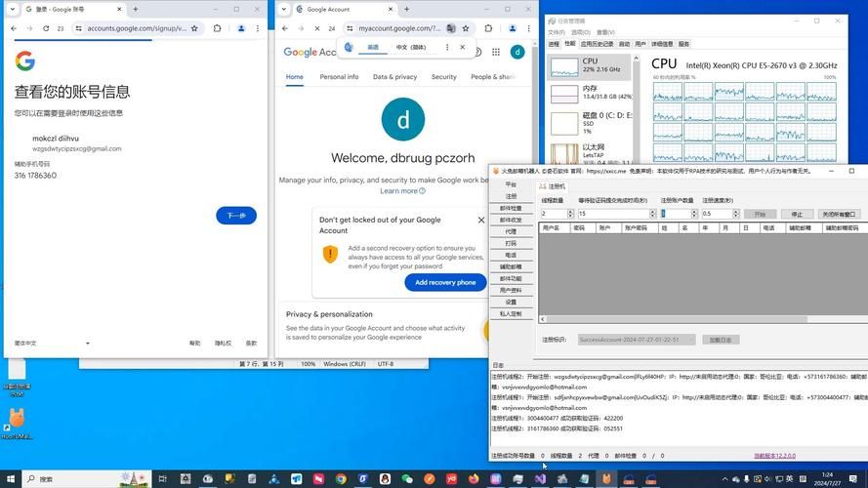Focus the 等待验证码 15 seconds field
868x488 pixels.
[x=613, y=214]
